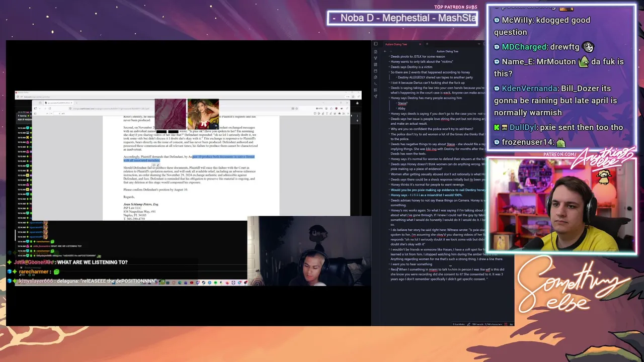This screenshot has height=362, width=644.
Task: Open graph view from Obsidian ribbon
Action: click(x=375, y=58)
